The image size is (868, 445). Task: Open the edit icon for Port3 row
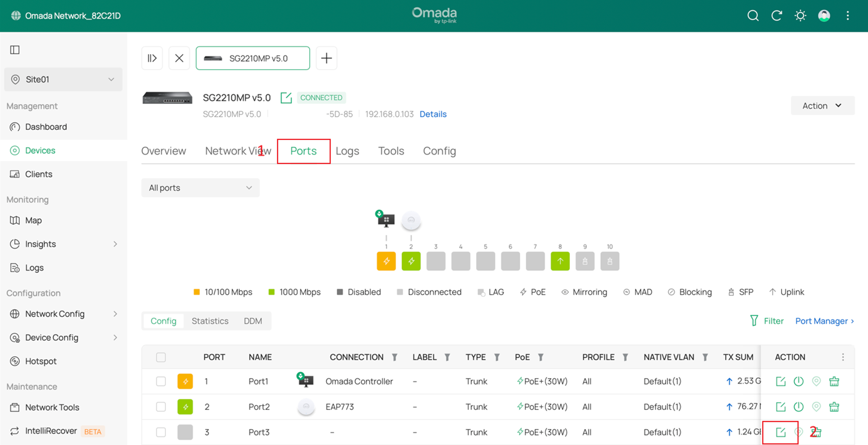tap(780, 432)
